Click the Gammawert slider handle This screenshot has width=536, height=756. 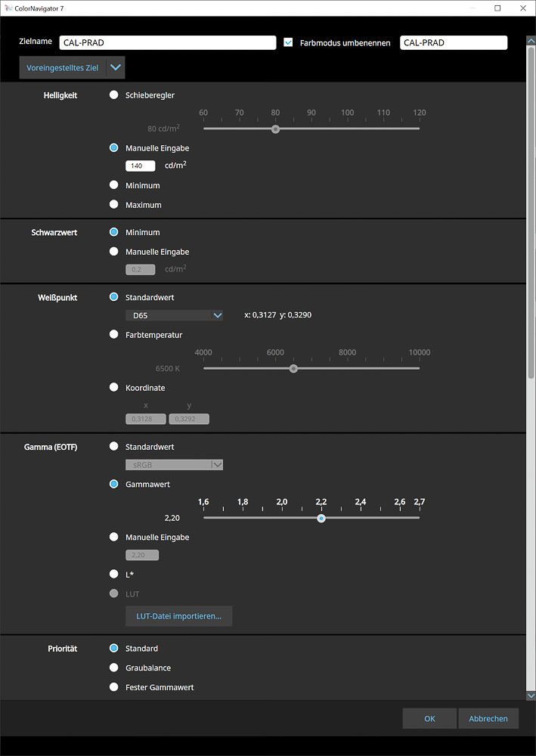click(x=321, y=518)
